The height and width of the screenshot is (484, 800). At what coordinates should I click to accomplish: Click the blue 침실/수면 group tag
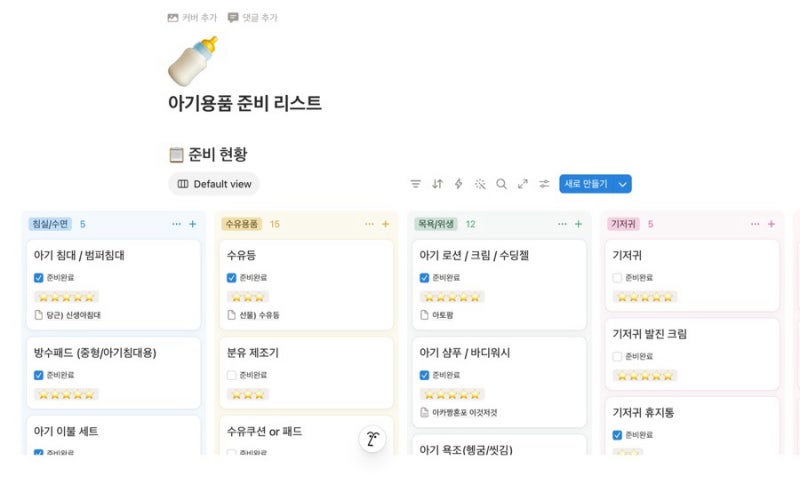[x=50, y=224]
